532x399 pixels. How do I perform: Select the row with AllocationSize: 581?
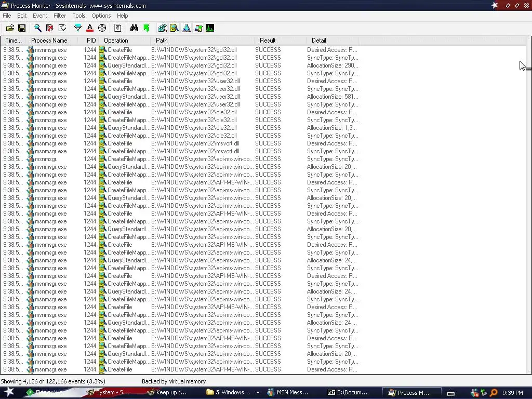(x=180, y=97)
